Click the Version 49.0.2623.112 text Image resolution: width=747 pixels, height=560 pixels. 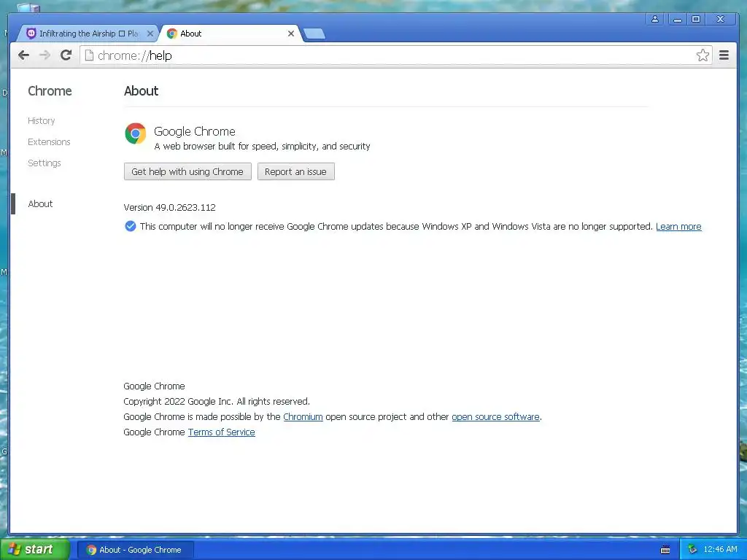click(x=169, y=207)
